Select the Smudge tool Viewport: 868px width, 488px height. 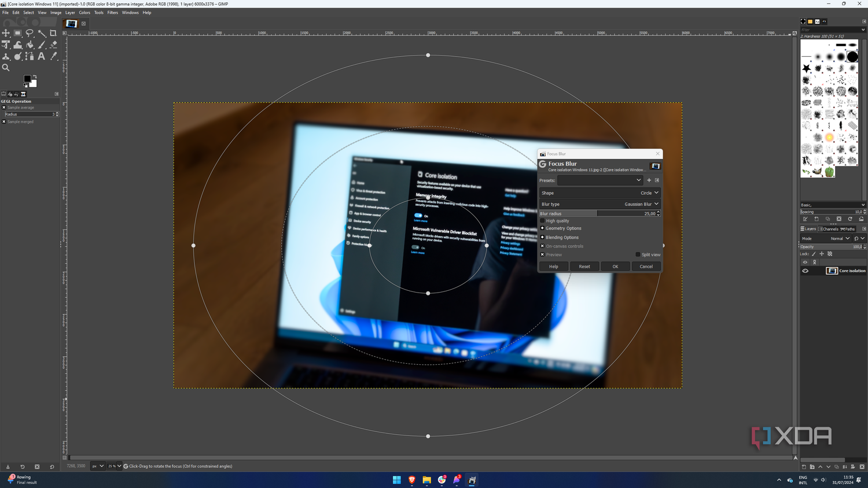[x=18, y=56]
